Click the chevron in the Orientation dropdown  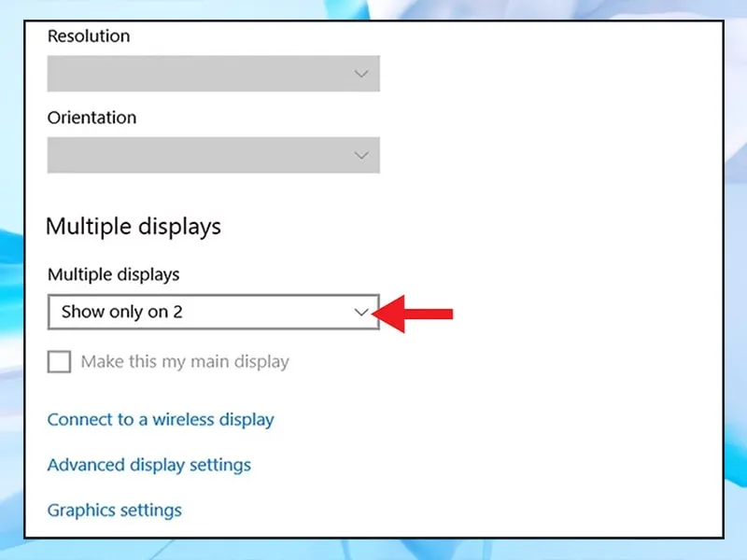tap(361, 155)
